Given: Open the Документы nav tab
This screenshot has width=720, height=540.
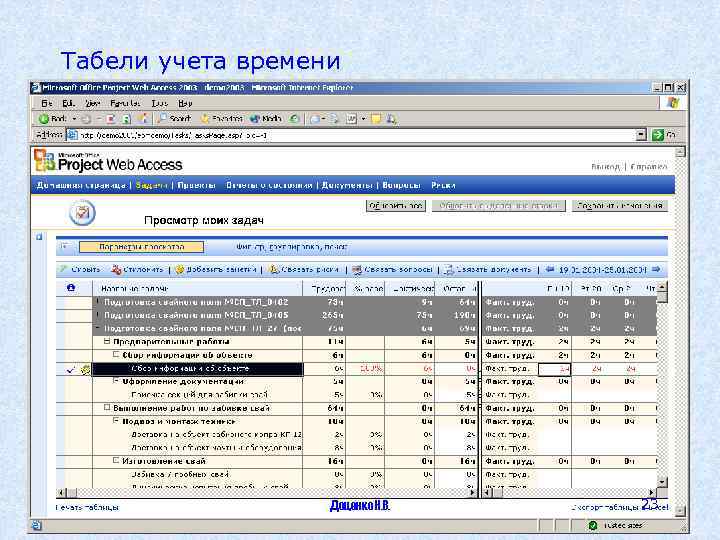Looking at the screenshot, I should point(347,185).
